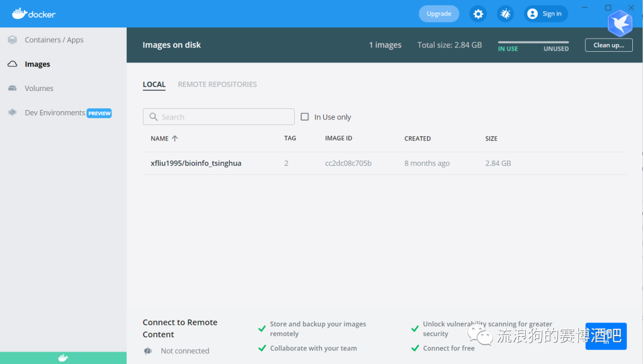
Task: Click the Volumes disk icon in sidebar
Action: (x=13, y=88)
